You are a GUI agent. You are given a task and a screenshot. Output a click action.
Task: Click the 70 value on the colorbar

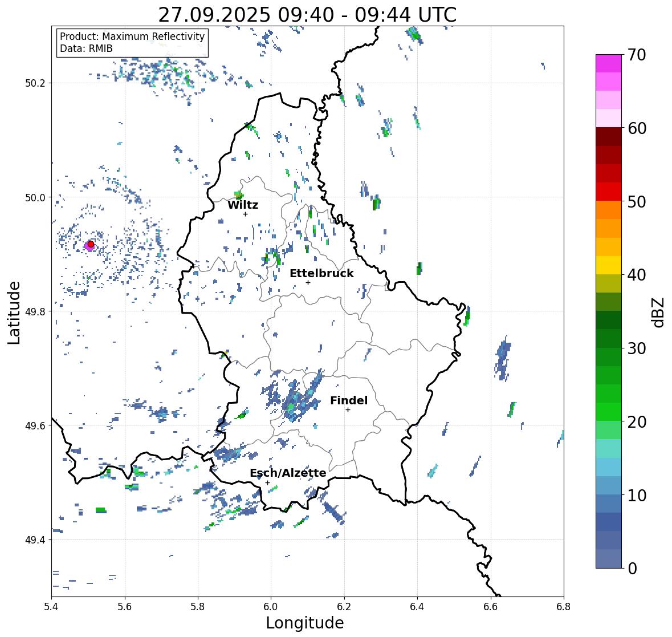point(637,55)
